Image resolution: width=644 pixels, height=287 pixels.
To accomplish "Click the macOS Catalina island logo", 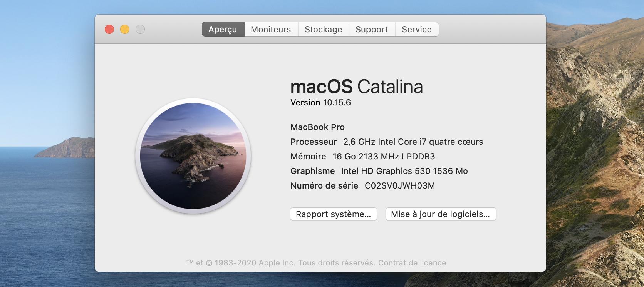I will [x=193, y=156].
